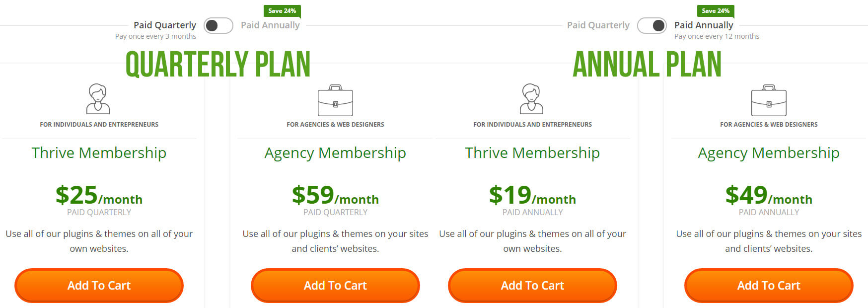Screen dimensions: 868x308
Task: Add $19/month Thrive Membership to cart
Action: [x=532, y=286]
